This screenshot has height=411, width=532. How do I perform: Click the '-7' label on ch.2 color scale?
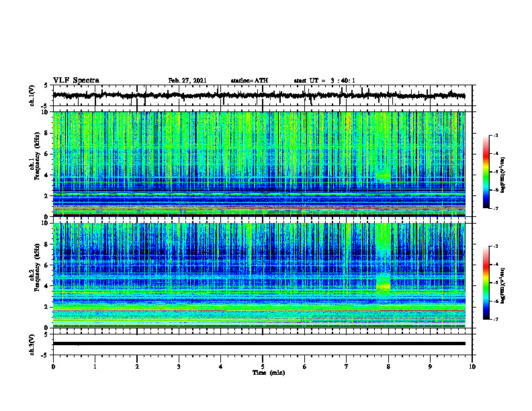[496, 320]
